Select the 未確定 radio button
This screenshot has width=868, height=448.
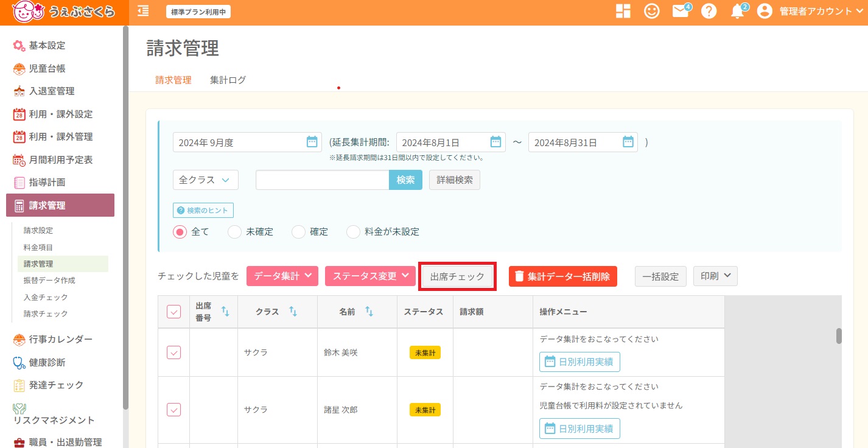point(234,232)
